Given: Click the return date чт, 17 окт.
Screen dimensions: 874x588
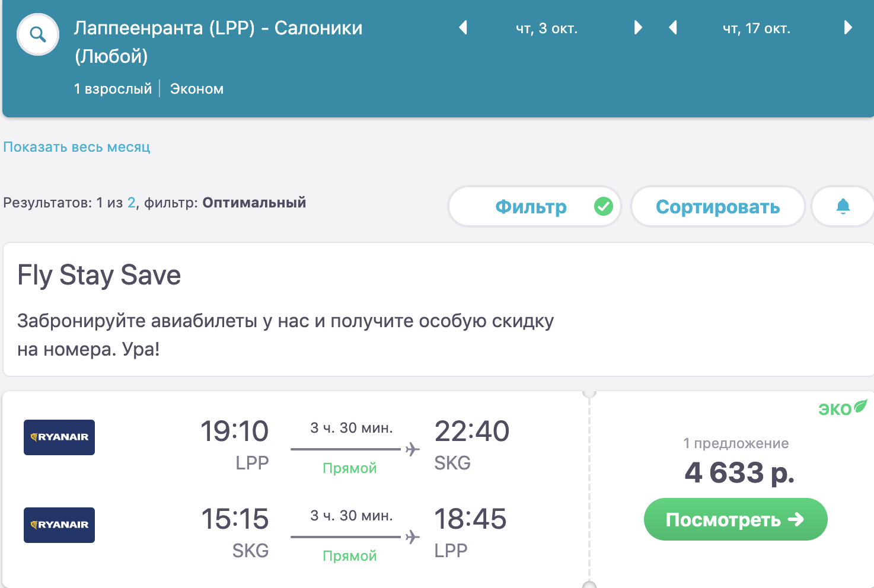Looking at the screenshot, I should [757, 28].
